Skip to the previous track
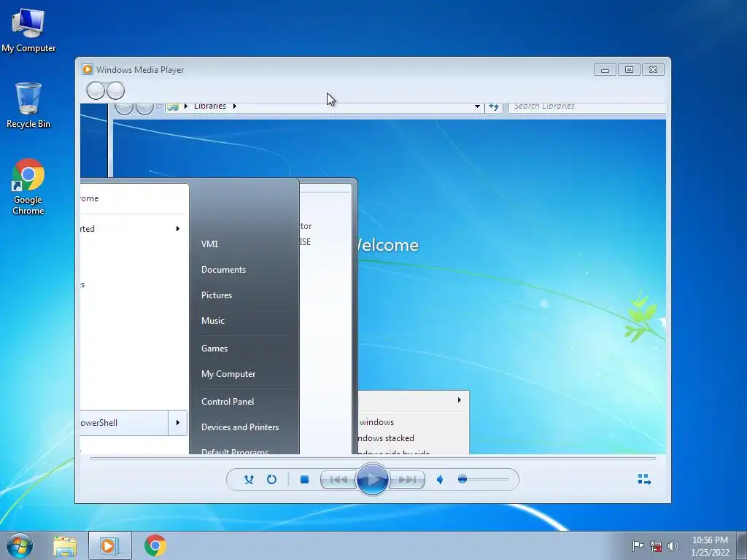 tap(338, 480)
